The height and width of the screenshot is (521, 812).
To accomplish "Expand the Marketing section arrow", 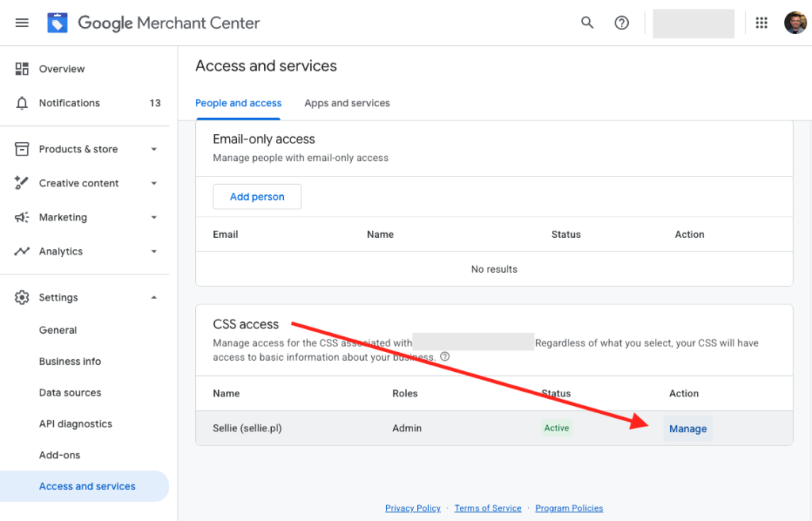I will pyautogui.click(x=154, y=217).
